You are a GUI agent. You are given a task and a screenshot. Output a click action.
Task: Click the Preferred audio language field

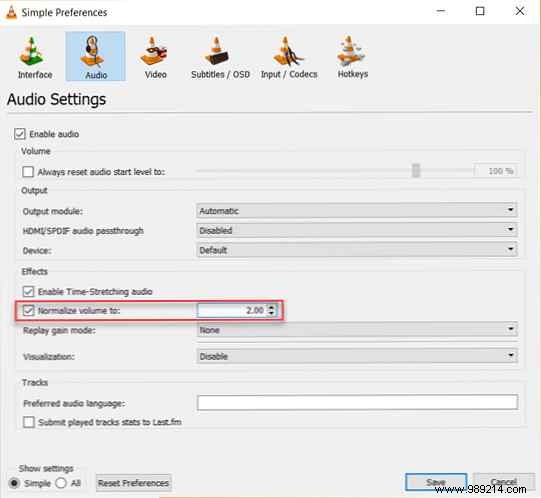point(357,402)
